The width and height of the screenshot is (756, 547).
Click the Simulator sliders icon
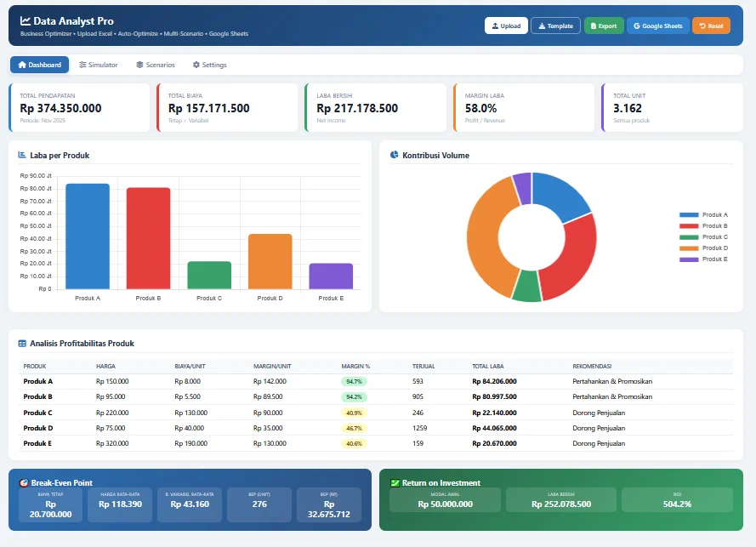83,65
